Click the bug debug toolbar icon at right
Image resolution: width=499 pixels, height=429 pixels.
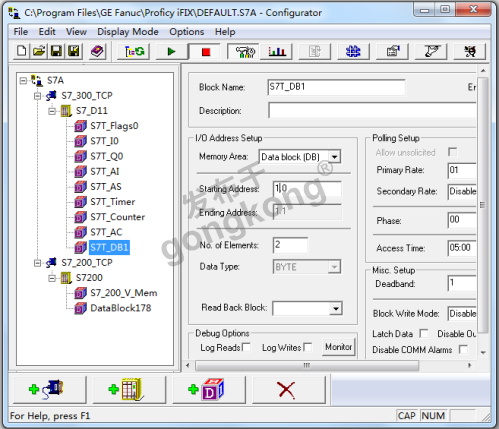[x=470, y=51]
